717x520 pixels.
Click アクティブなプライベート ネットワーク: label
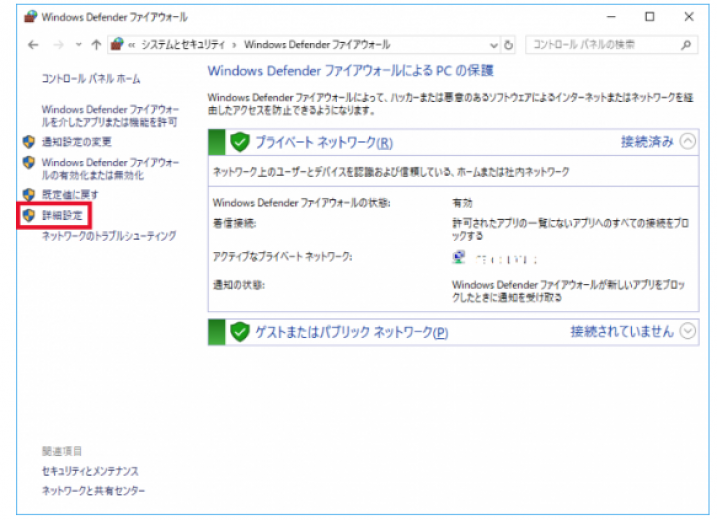[x=283, y=257]
